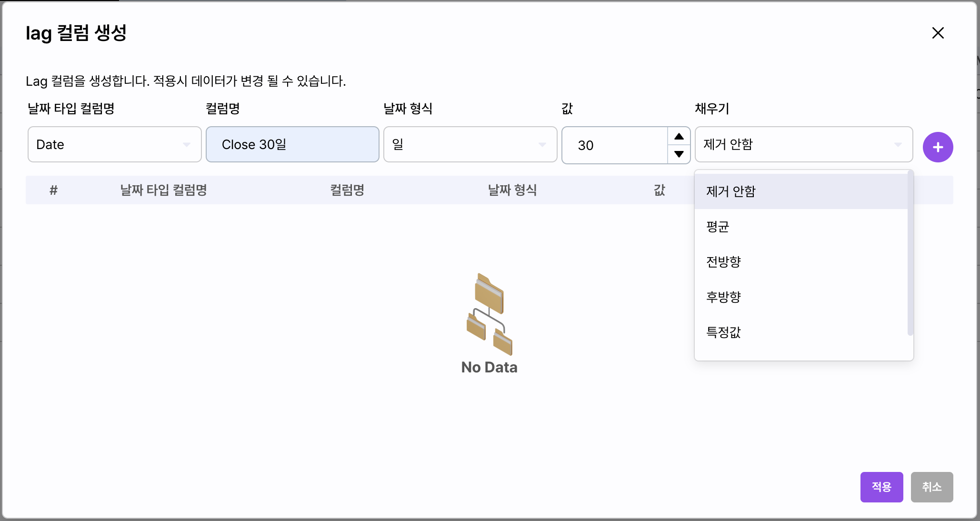The width and height of the screenshot is (980, 521).
Task: Click 날짜 형식 table header
Action: point(512,190)
